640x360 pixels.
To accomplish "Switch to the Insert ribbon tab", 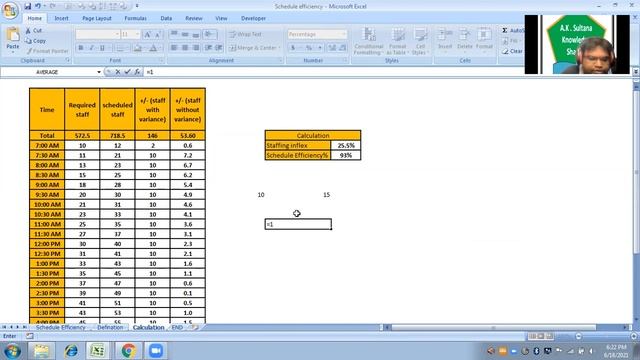I will coord(61,18).
